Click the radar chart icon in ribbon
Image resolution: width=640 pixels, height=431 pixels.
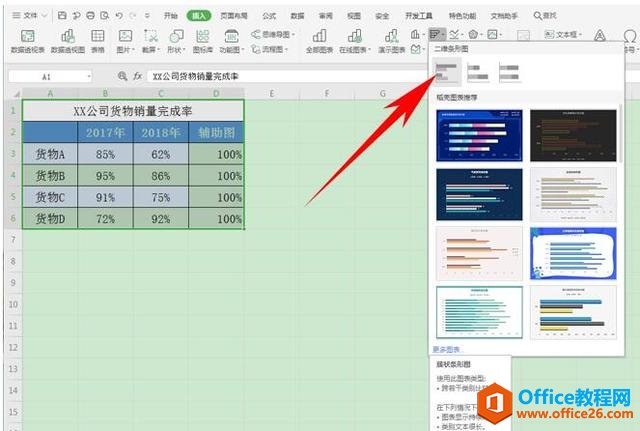[474, 35]
